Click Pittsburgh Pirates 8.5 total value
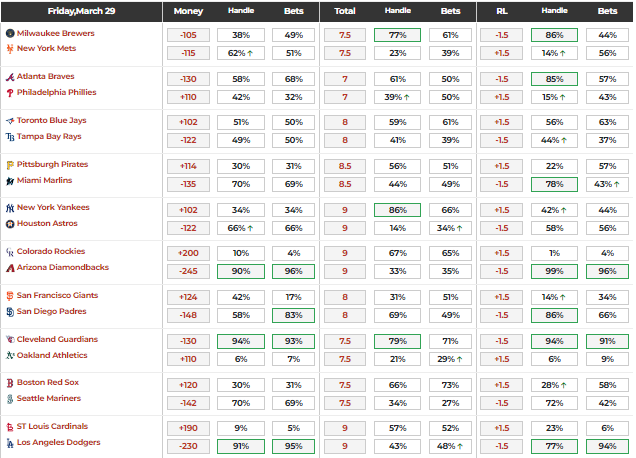Image resolution: width=636 pixels, height=458 pixels. (x=344, y=165)
